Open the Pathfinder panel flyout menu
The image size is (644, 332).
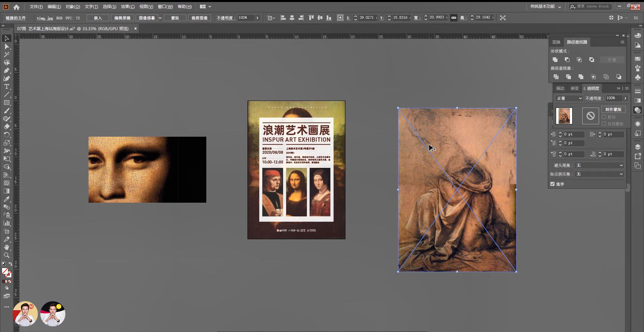pyautogui.click(x=623, y=42)
